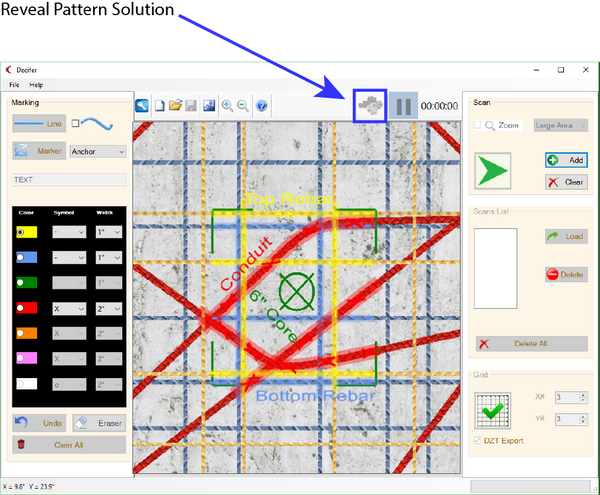600x495 pixels.
Task: Open blue row width dropdown
Action: click(x=109, y=257)
